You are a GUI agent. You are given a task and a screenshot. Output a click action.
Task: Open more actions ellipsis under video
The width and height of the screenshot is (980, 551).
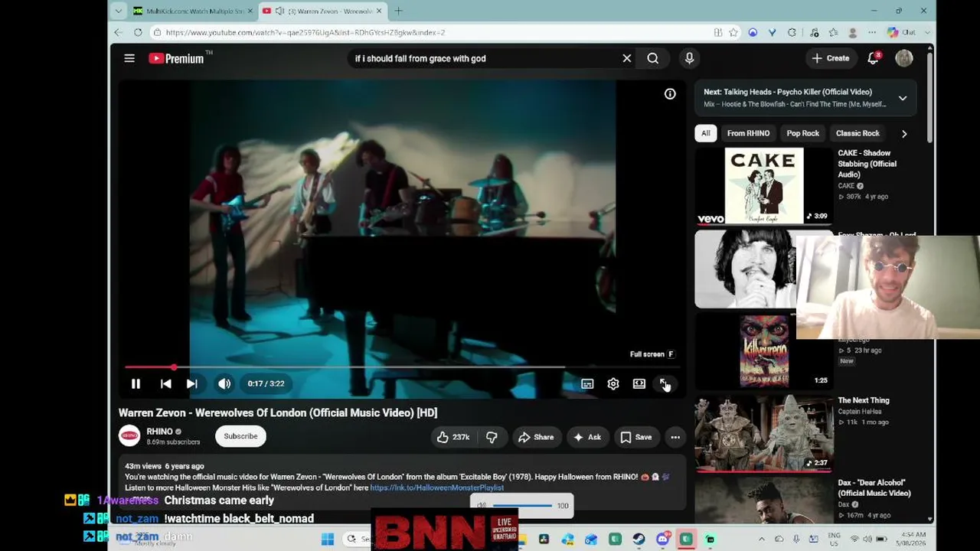point(675,437)
